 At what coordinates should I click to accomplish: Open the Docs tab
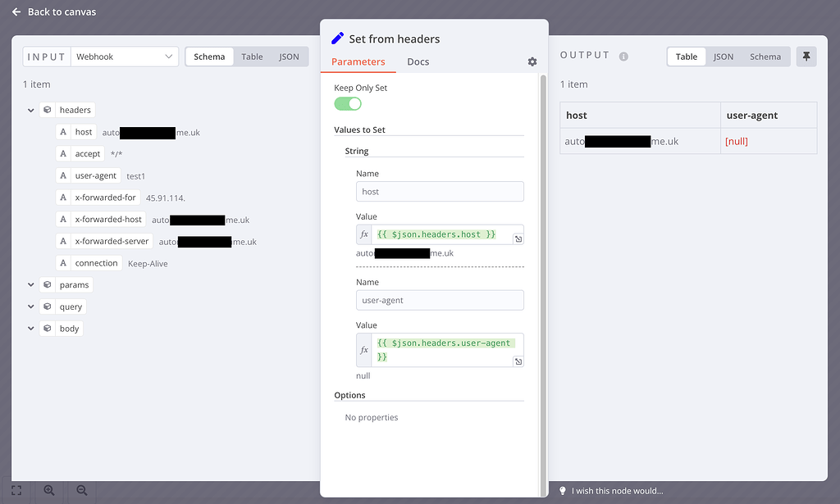418,61
